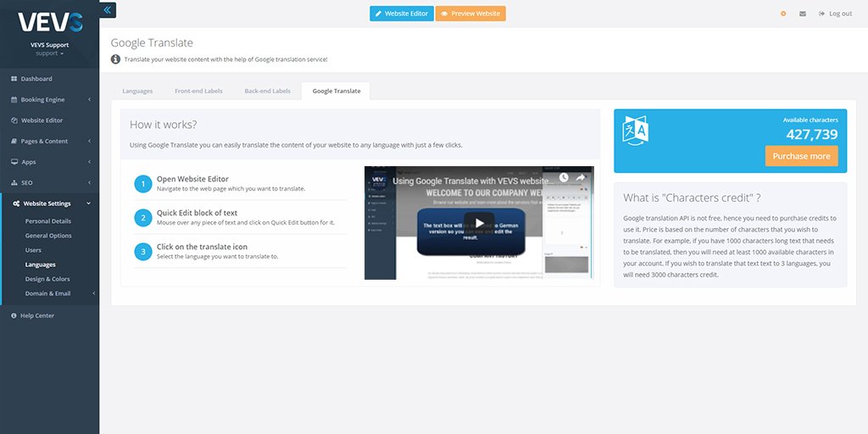Open the orange notifications indicator icon
The width and height of the screenshot is (868, 434).
click(782, 14)
